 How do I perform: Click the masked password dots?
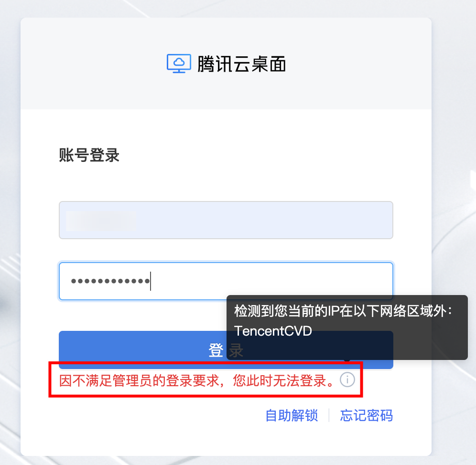[110, 281]
